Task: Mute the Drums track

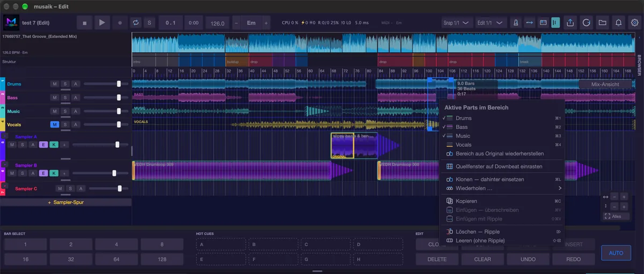Action: click(54, 84)
